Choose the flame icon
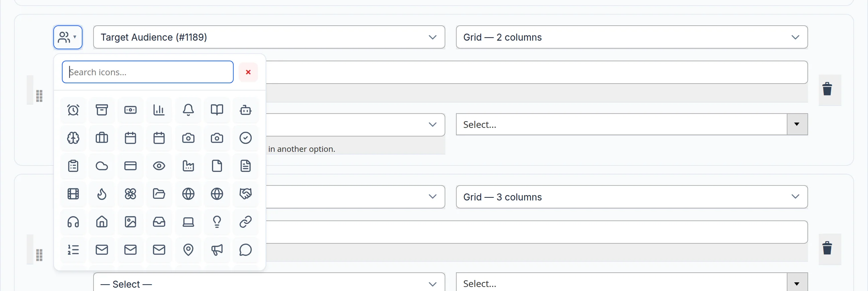 pos(102,194)
